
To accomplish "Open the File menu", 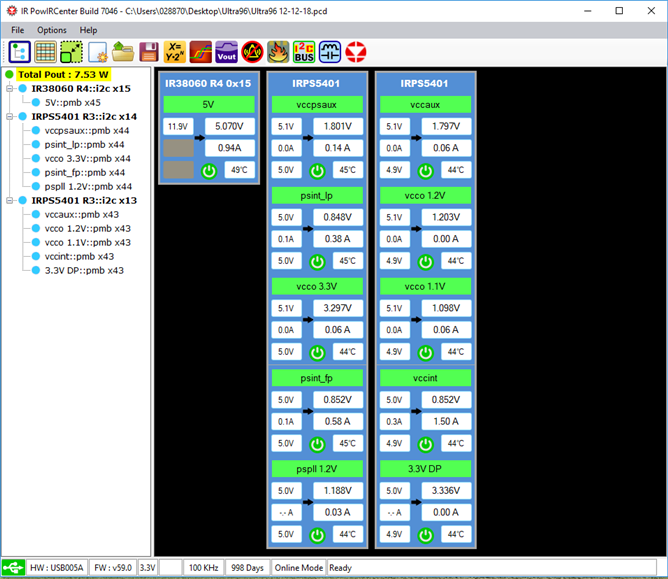I will [17, 30].
